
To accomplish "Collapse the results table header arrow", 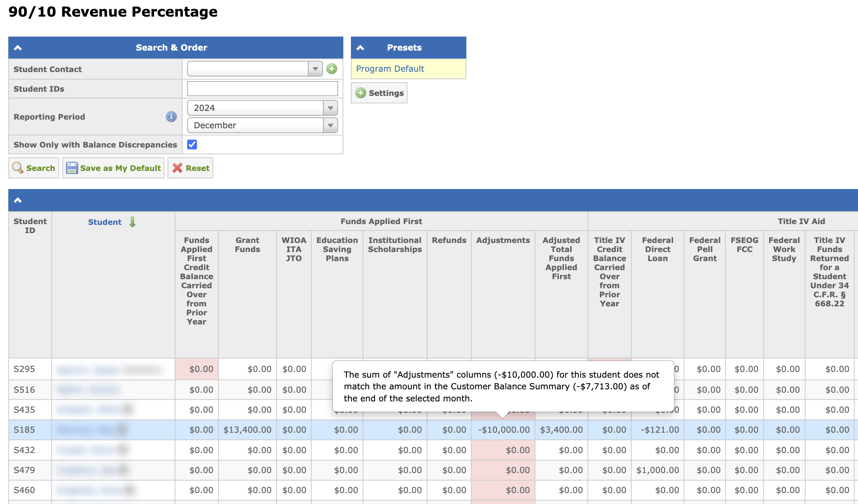I will [x=18, y=200].
